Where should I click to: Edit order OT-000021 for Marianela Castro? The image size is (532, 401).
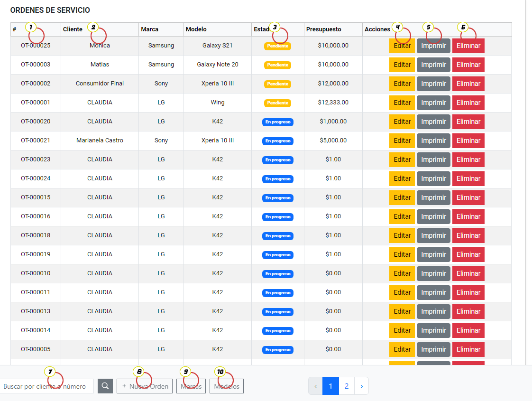click(x=402, y=141)
